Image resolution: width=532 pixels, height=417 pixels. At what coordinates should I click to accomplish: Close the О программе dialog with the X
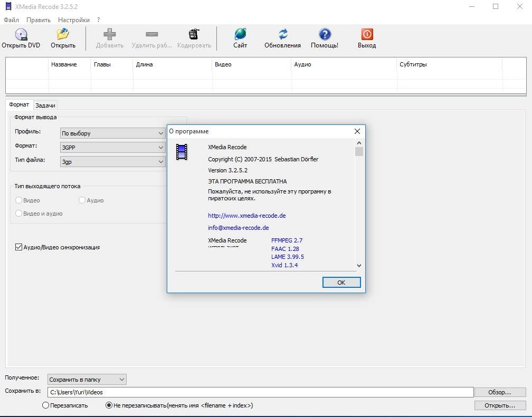click(x=357, y=131)
